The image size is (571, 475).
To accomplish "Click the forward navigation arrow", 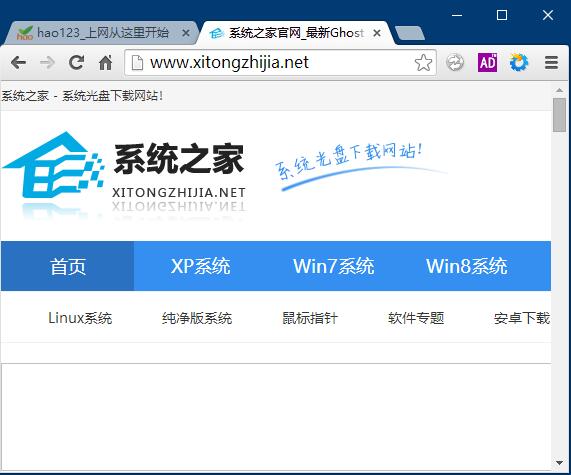I will coord(47,63).
